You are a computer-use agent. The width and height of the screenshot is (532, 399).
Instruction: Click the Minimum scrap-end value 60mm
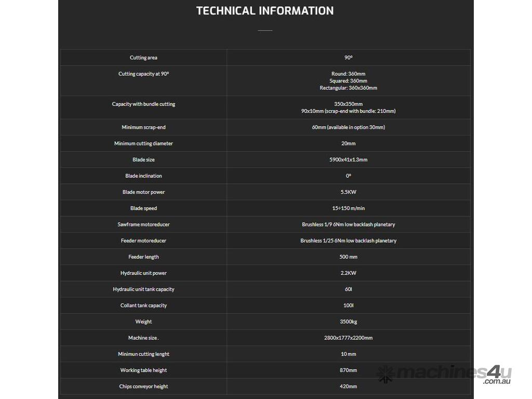tap(348, 127)
